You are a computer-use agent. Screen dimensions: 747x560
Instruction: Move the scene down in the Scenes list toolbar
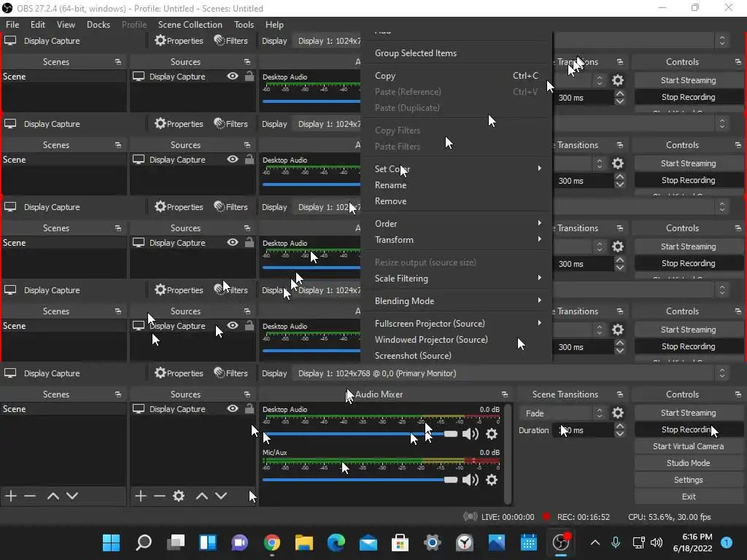coord(72,496)
